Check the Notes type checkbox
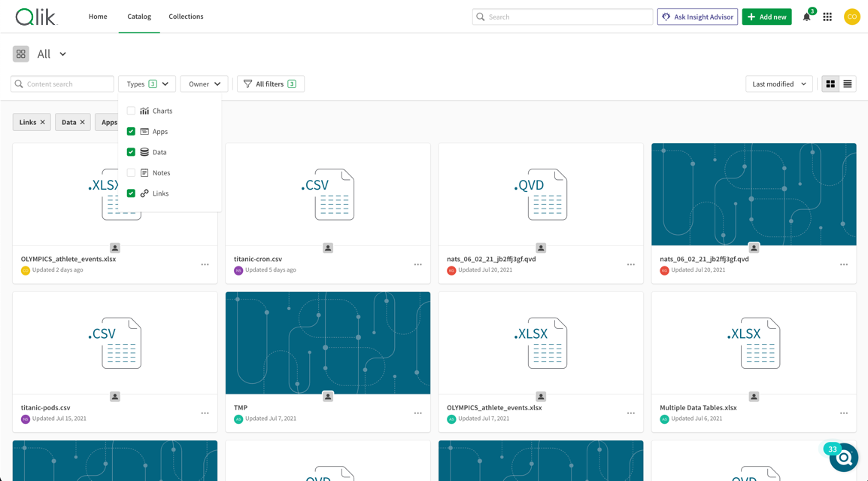 click(131, 173)
